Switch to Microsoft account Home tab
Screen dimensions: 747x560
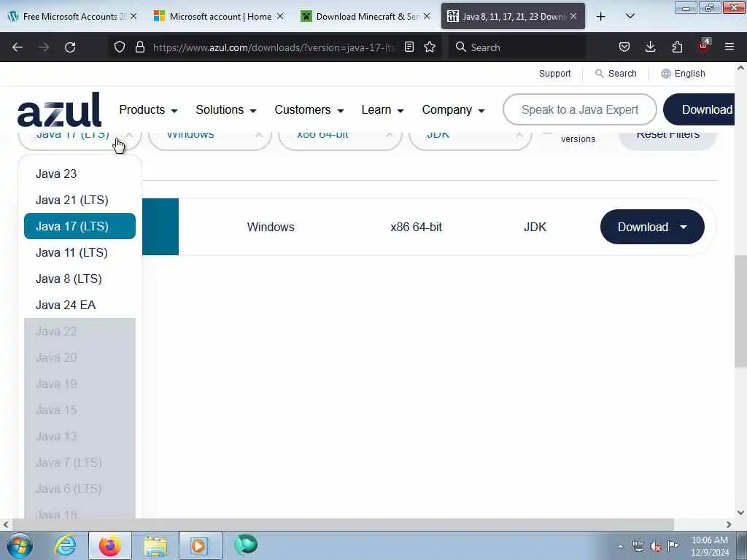[x=219, y=16]
